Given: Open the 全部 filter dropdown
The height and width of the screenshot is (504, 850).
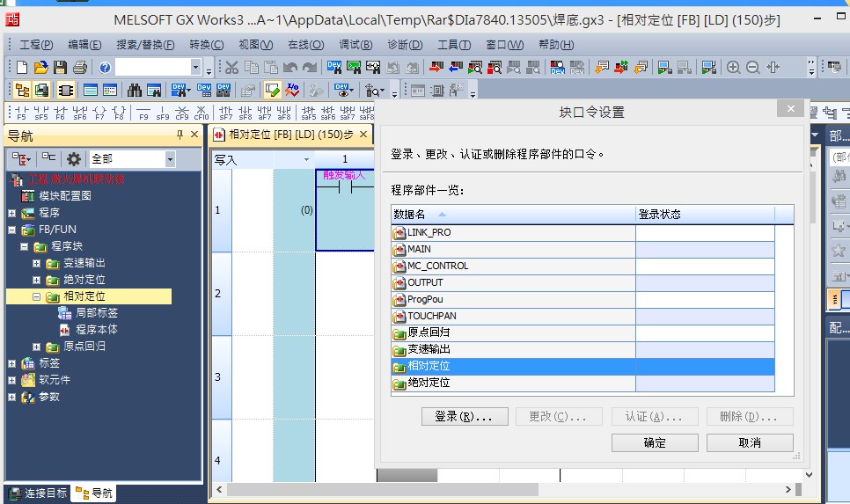Looking at the screenshot, I should point(170,159).
